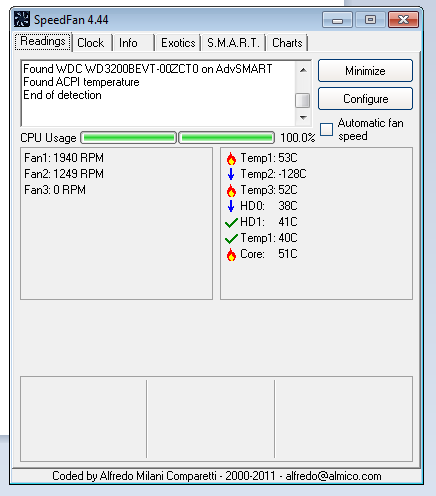Screen dimensions: 436x496
Task: Select the Fan3: 0 RPM reading
Action: pyautogui.click(x=55, y=190)
